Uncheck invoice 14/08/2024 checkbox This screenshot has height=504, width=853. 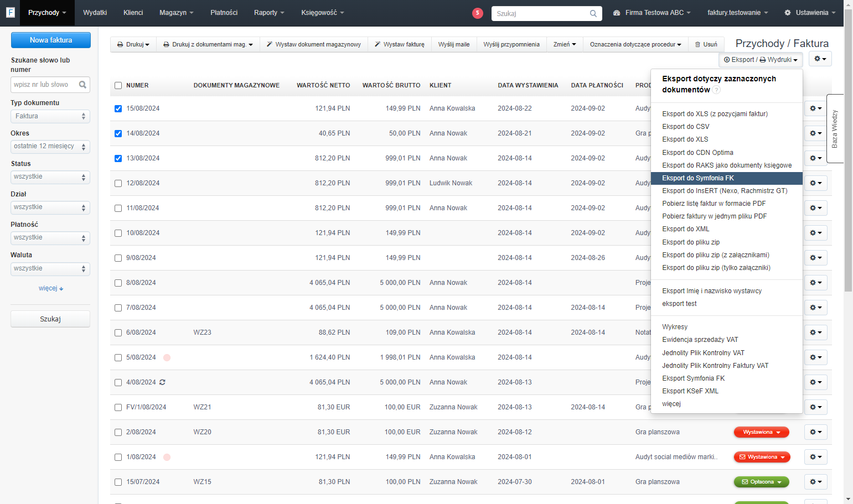tap(118, 133)
